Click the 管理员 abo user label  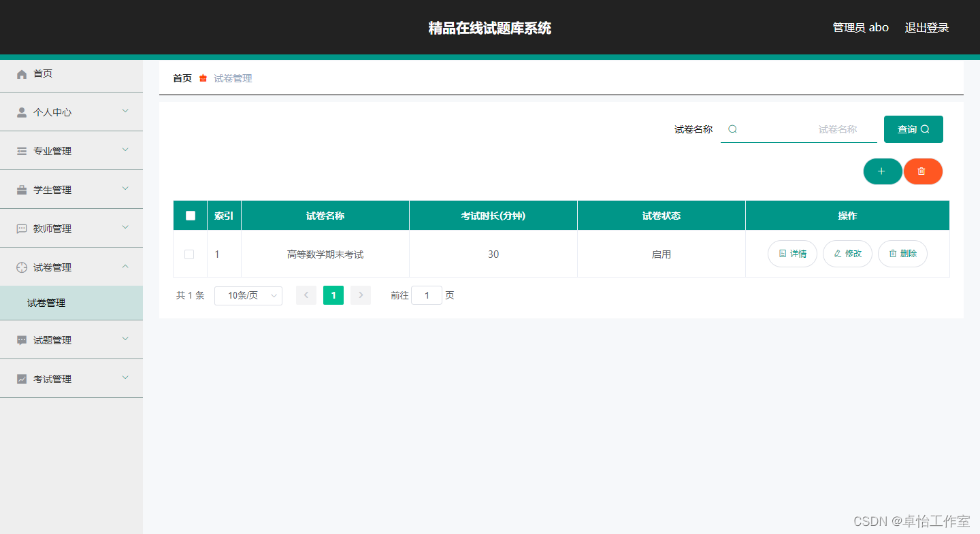click(x=861, y=28)
